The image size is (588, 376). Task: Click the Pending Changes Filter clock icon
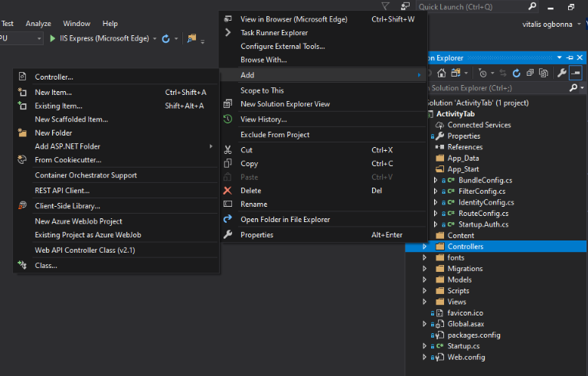click(482, 74)
